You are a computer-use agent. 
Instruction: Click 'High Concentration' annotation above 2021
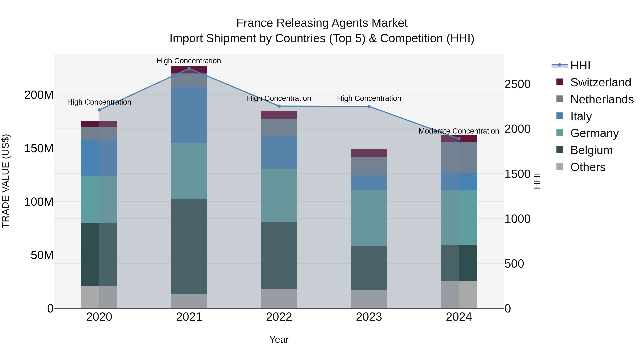click(189, 61)
